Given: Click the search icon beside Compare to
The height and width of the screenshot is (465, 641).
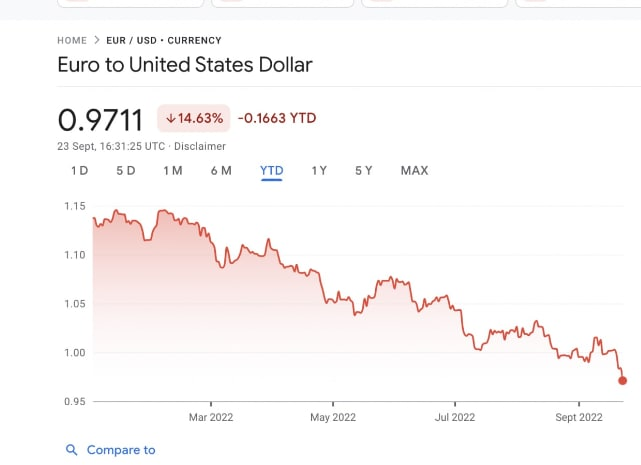Looking at the screenshot, I should [x=71, y=450].
